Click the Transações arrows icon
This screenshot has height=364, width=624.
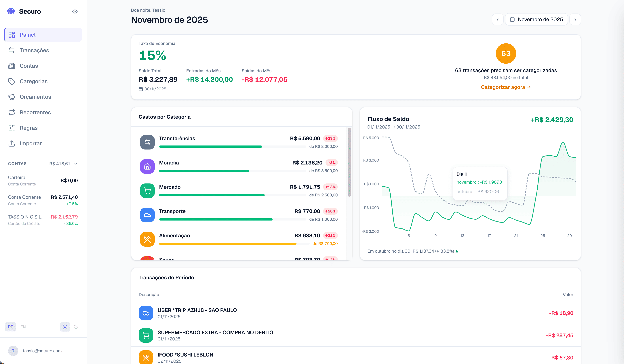(x=12, y=50)
